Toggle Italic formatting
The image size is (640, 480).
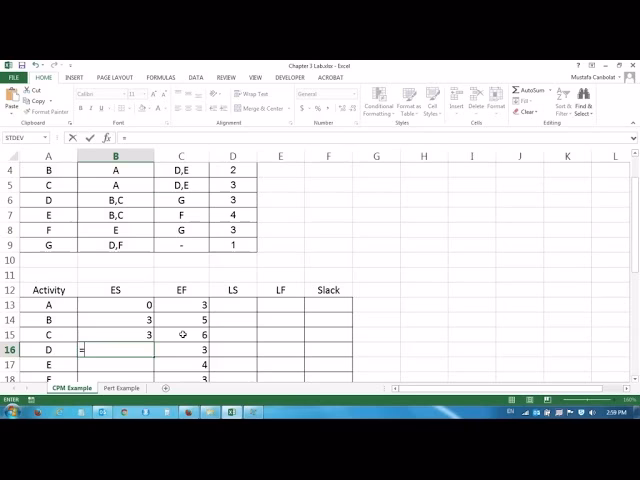point(91,108)
